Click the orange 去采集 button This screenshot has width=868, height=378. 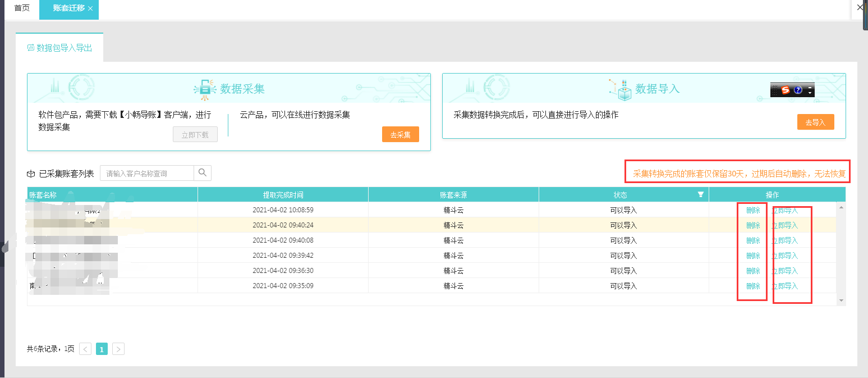pos(401,134)
